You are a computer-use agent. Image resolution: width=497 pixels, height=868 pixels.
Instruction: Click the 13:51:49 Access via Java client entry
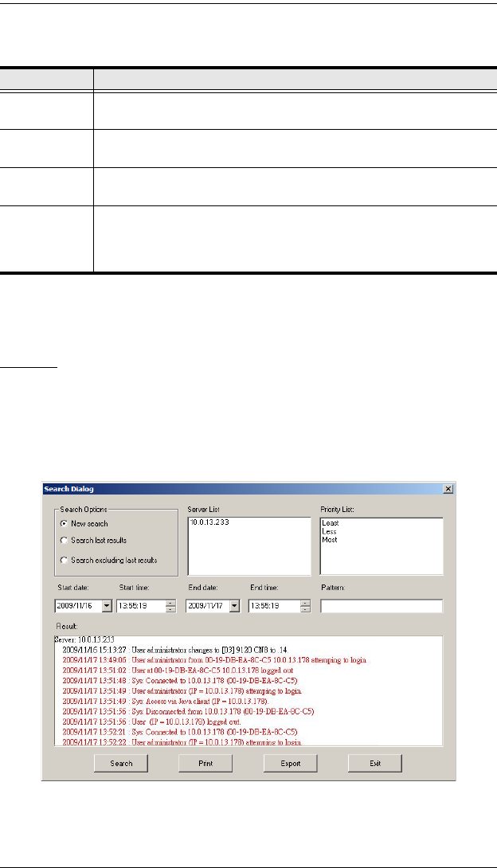166,702
